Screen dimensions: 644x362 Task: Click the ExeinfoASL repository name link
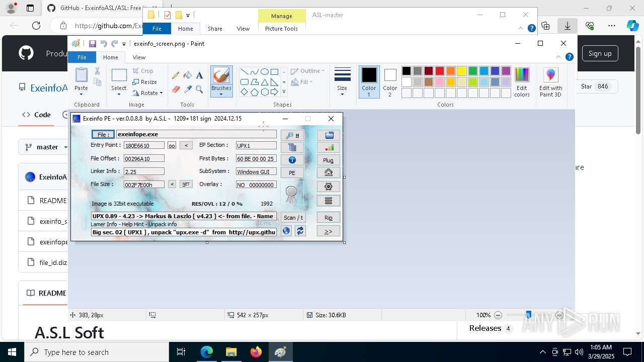49,88
